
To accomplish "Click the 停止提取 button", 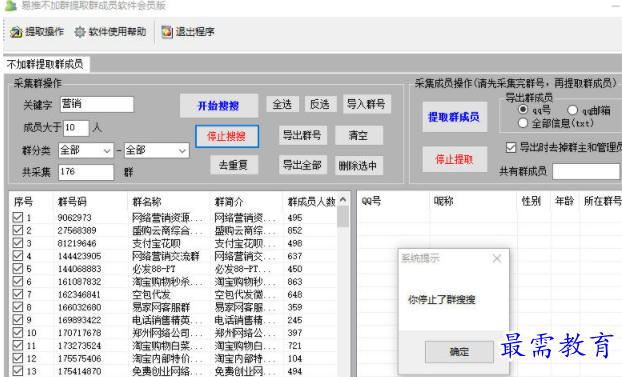I will tap(455, 159).
